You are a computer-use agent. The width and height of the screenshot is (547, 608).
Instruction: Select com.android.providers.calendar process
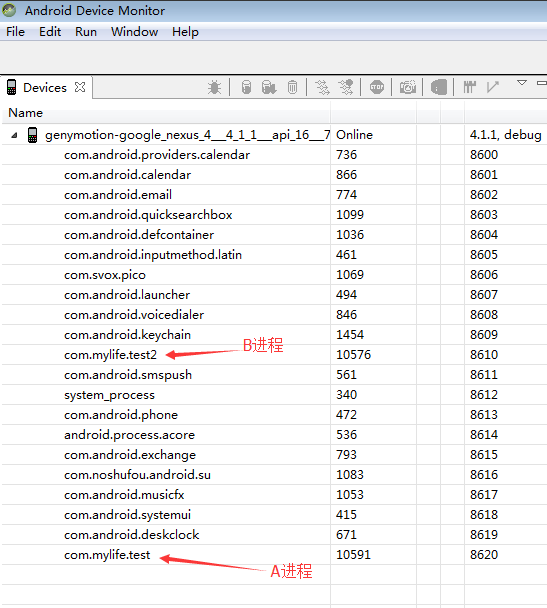tap(273, 155)
